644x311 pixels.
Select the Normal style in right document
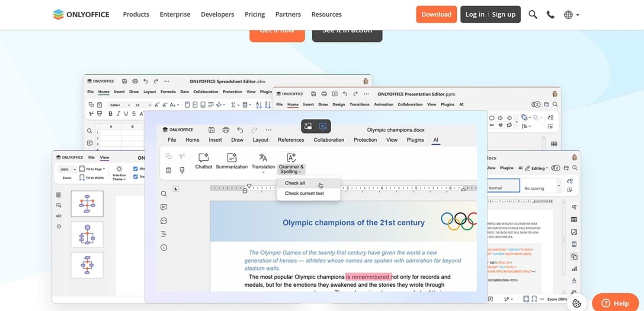(503, 186)
